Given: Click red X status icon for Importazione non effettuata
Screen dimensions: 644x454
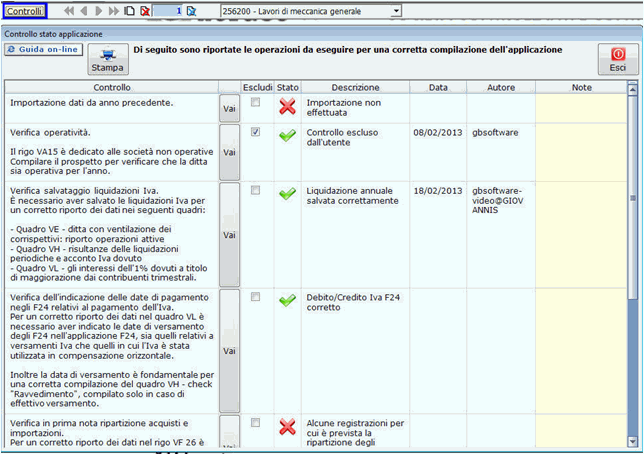Looking at the screenshot, I should coord(288,106).
